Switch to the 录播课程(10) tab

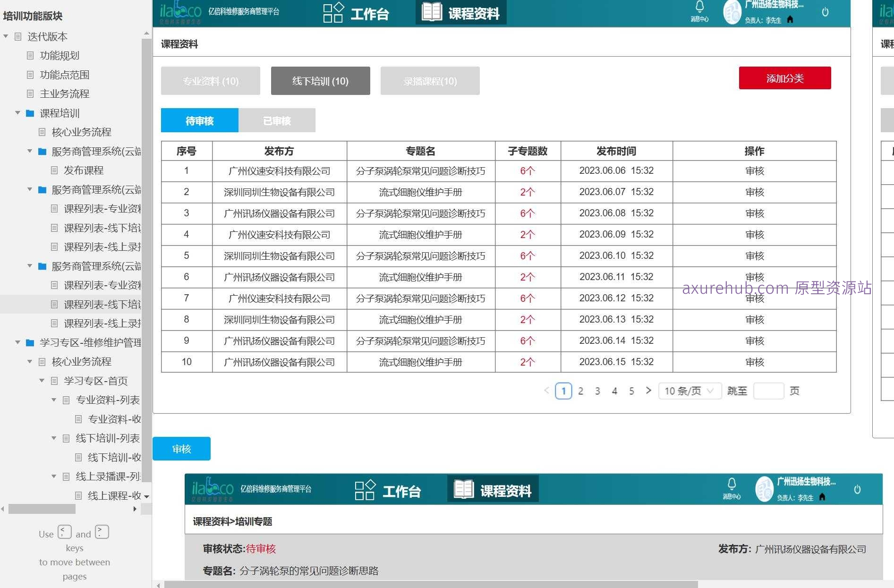click(429, 81)
